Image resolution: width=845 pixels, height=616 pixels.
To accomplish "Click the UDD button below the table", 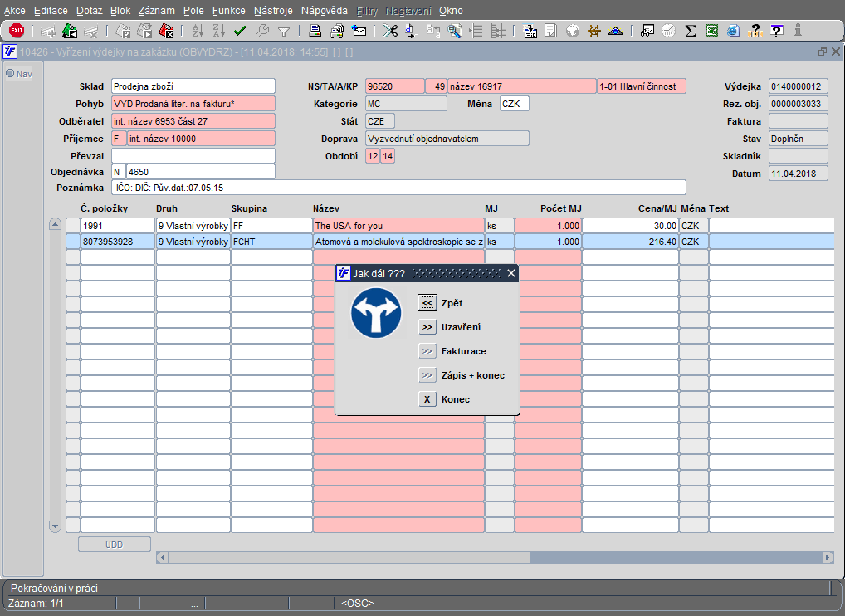I will pyautogui.click(x=115, y=545).
